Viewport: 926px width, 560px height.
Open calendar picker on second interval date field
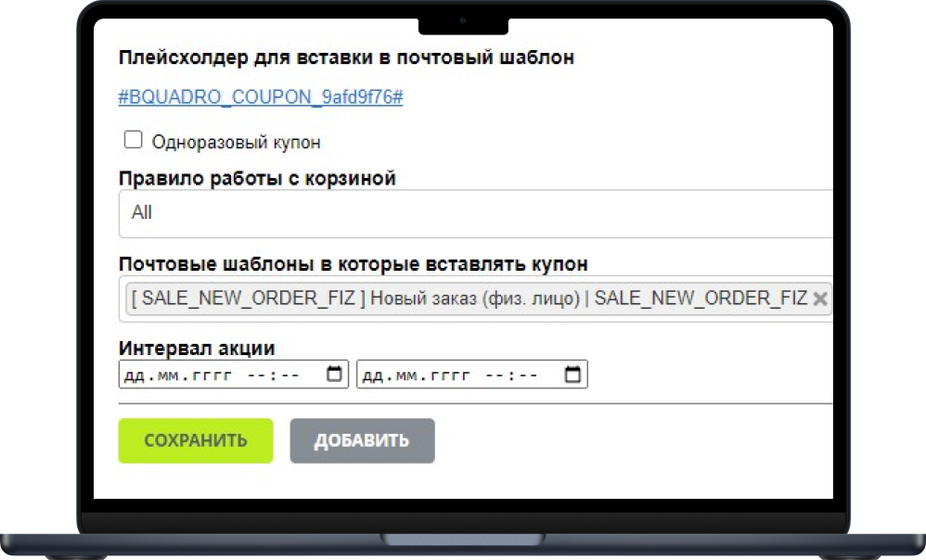pyautogui.click(x=572, y=373)
